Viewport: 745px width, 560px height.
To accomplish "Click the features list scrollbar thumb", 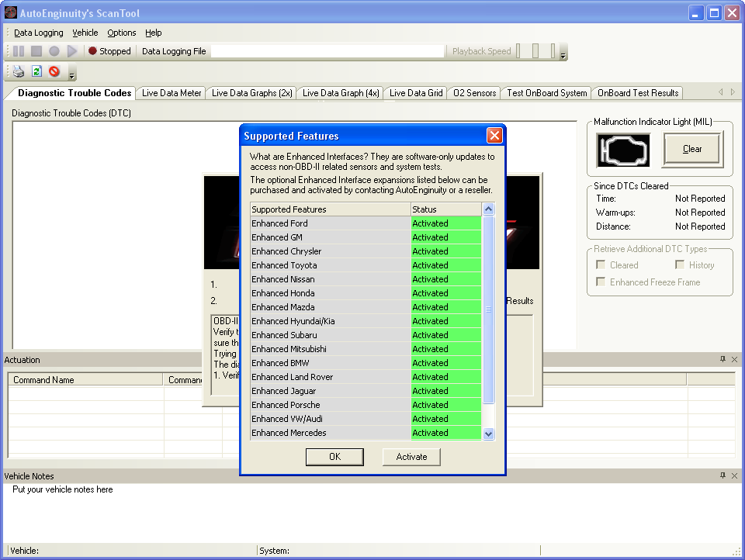I will (x=488, y=309).
